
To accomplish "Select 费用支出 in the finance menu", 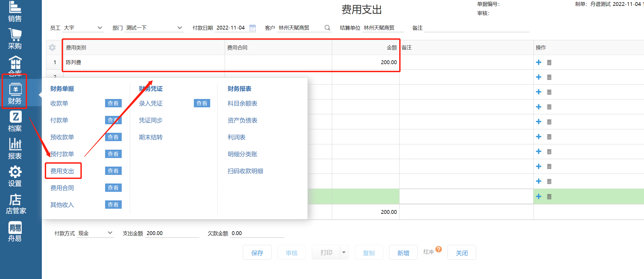I will point(62,171).
